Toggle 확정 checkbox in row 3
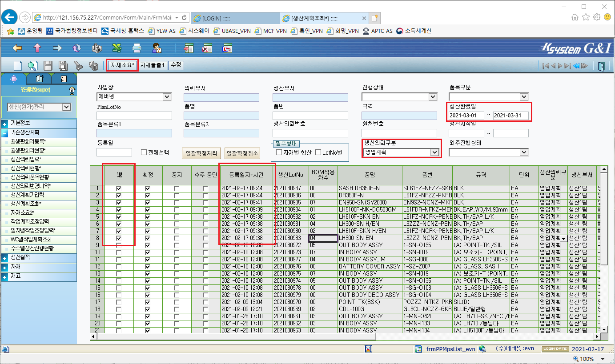 148,203
